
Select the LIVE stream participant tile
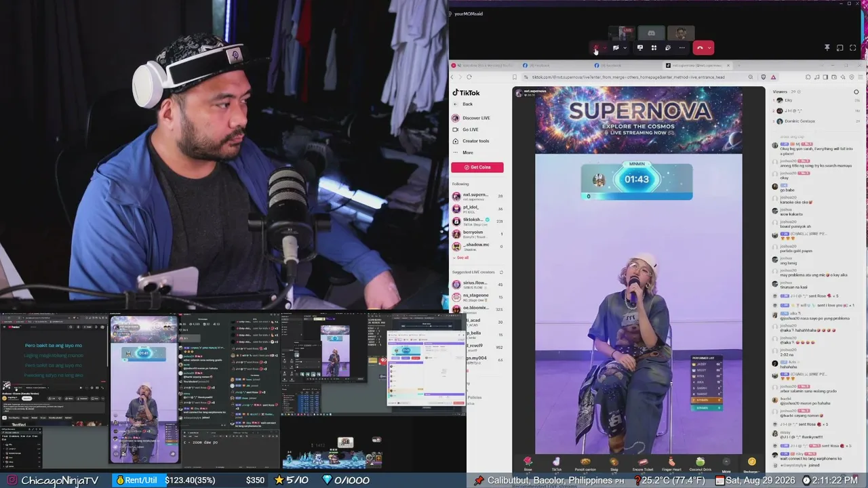coord(622,33)
